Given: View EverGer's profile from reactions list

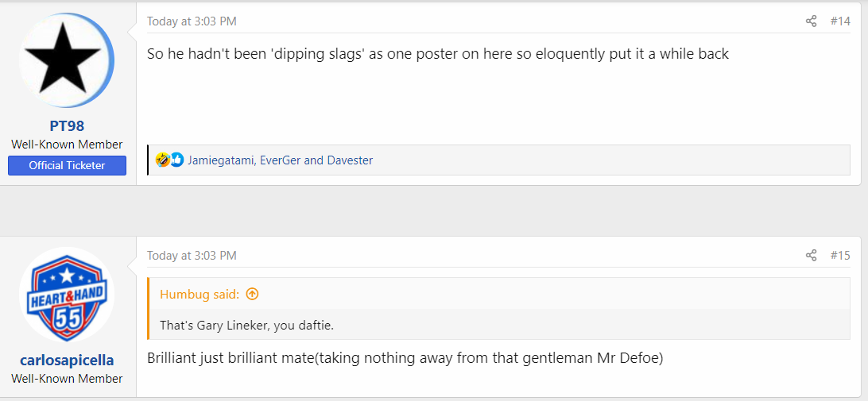Looking at the screenshot, I should (279, 160).
